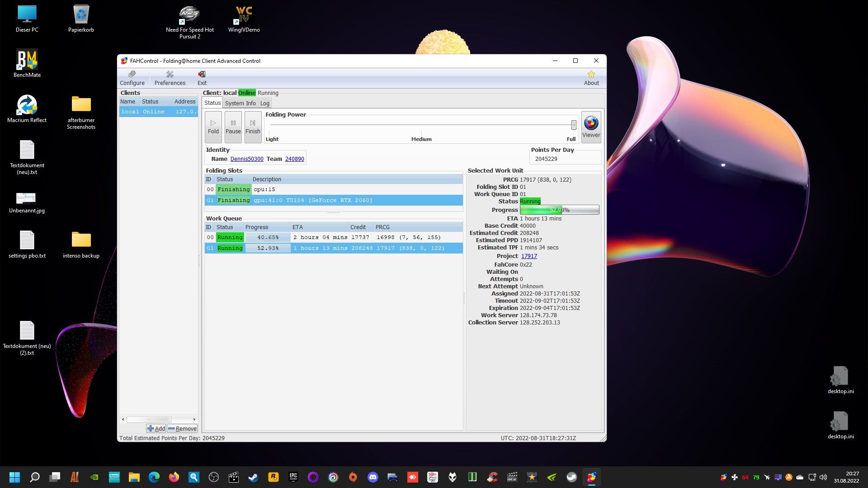The width and height of the screenshot is (868, 488).
Task: Open team link 240890
Action: coord(295,159)
